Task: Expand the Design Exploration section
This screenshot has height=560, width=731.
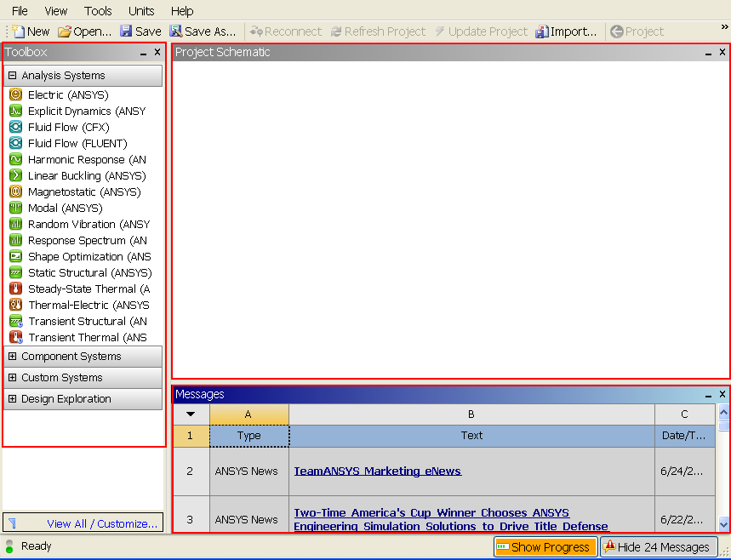Action: [x=13, y=398]
